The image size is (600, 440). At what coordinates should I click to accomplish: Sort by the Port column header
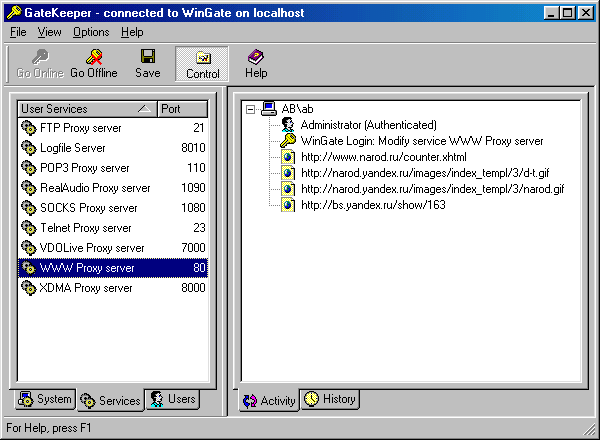coord(183,109)
